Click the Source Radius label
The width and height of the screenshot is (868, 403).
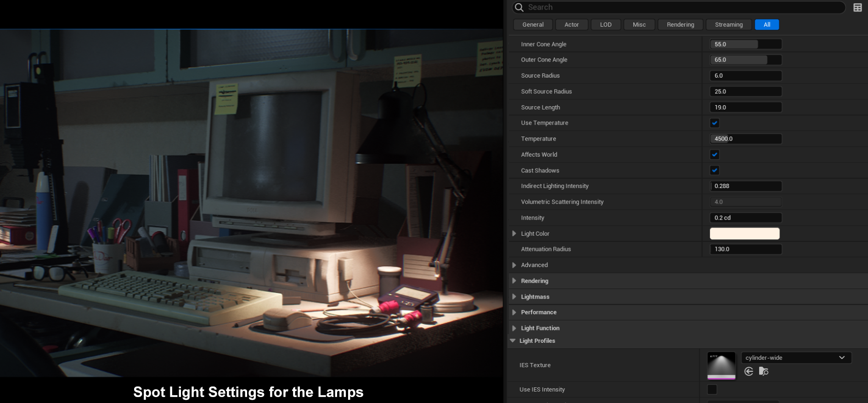(540, 75)
